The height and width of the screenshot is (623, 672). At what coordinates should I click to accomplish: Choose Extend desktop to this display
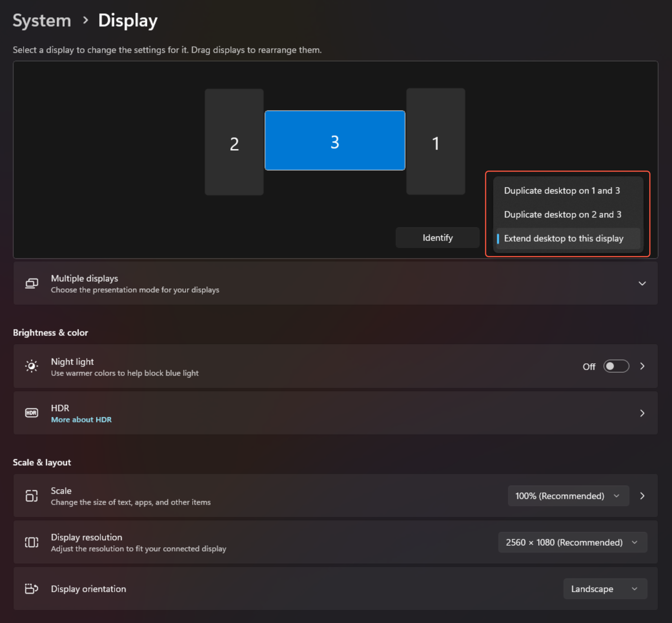(x=564, y=238)
